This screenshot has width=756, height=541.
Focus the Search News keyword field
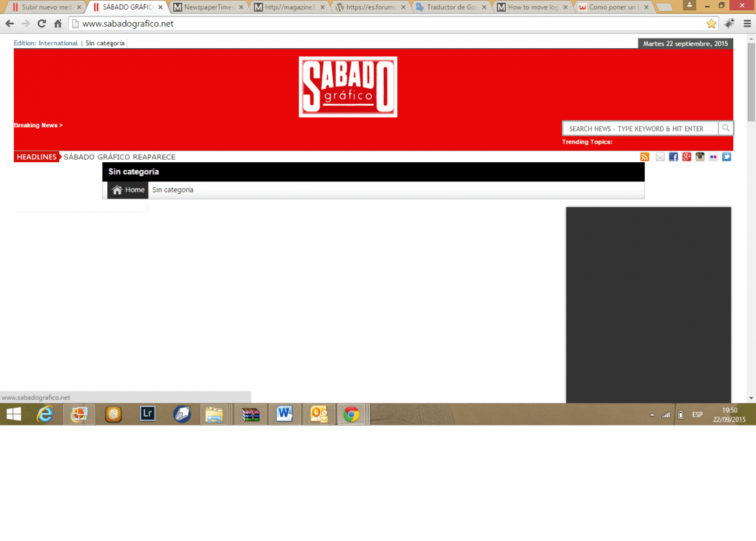click(641, 129)
